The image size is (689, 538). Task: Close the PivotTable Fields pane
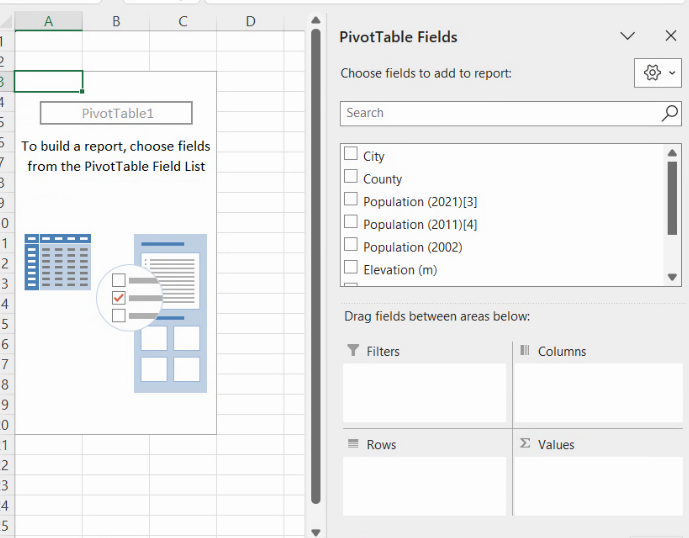pyautogui.click(x=671, y=36)
